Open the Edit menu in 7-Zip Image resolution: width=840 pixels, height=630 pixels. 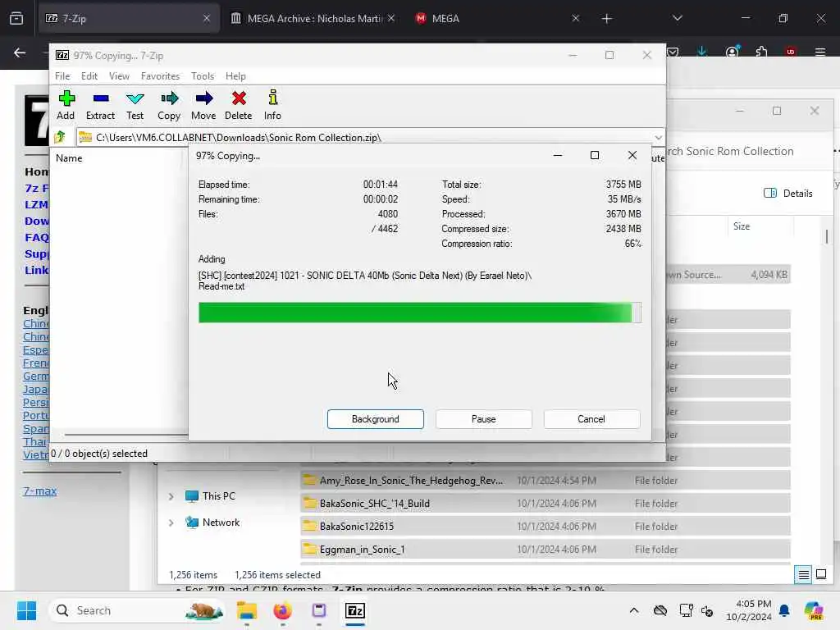click(x=89, y=76)
